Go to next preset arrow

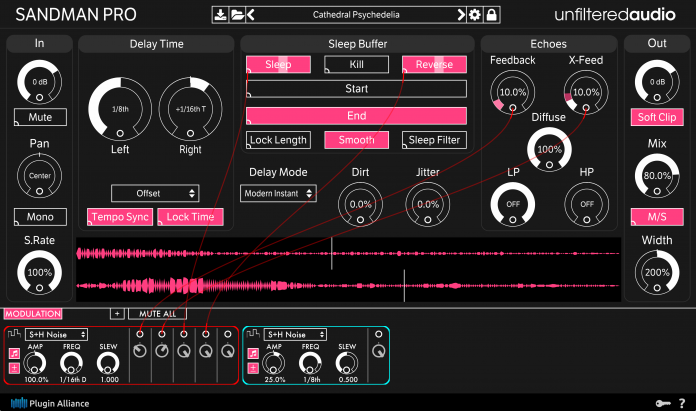462,15
